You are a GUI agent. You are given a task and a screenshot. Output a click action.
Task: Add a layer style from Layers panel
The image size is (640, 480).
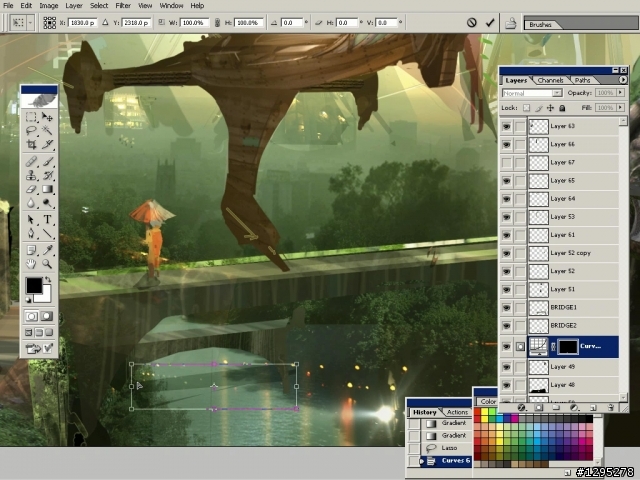[x=521, y=407]
